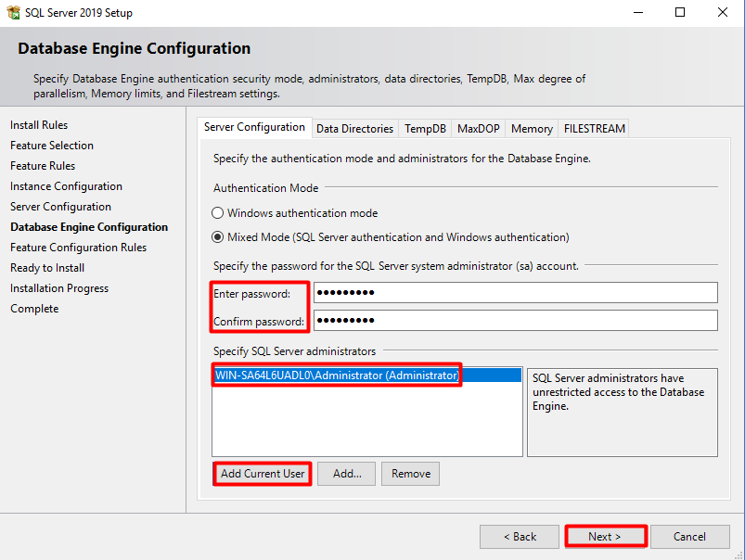Open the Memory tab

[532, 129]
